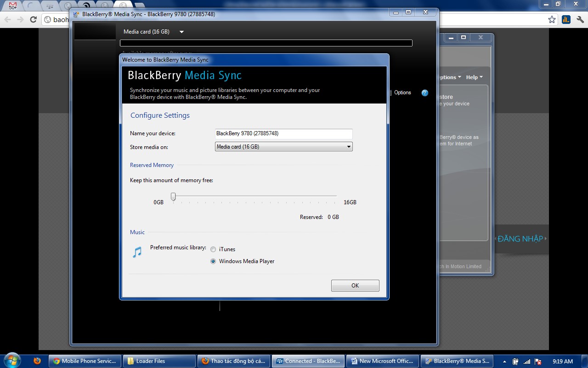Image resolution: width=588 pixels, height=368 pixels.
Task: Click the Media Sync window title bar icon
Action: click(77, 14)
